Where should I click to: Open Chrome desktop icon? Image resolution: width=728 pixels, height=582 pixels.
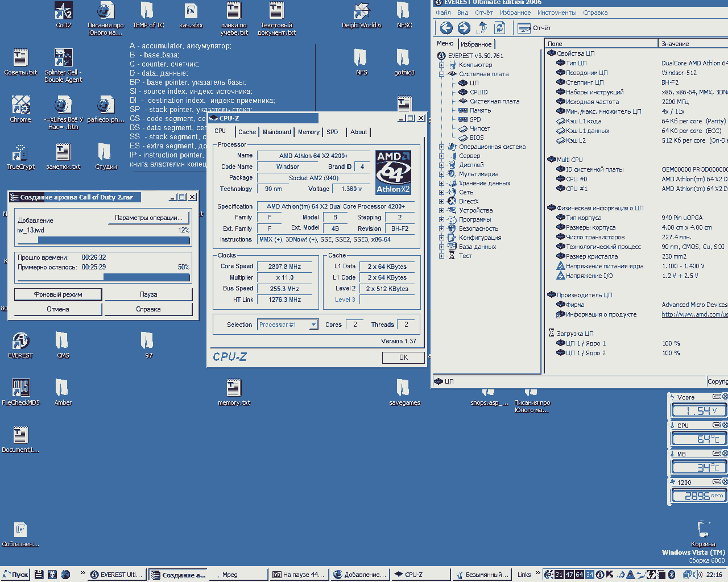click(20, 110)
